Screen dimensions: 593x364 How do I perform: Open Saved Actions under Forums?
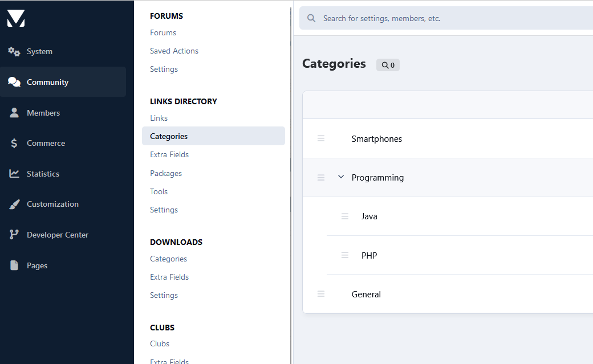coord(174,51)
